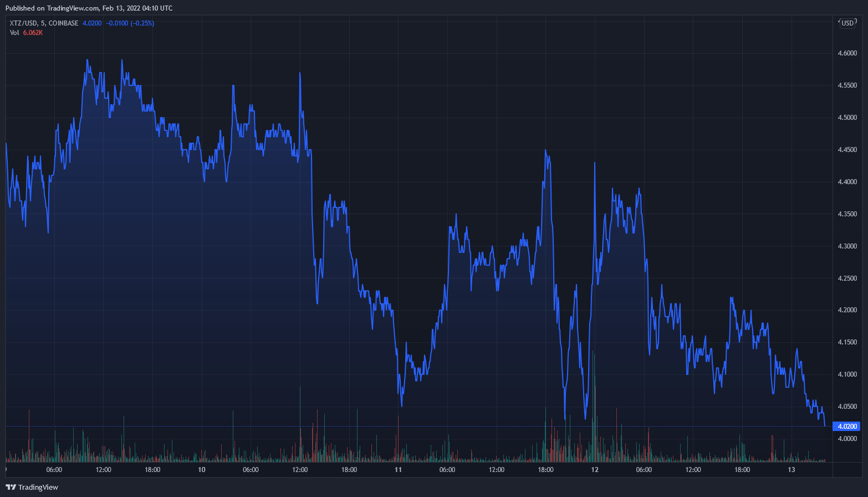The height and width of the screenshot is (497, 868).
Task: Click the 4.5500 price axis label
Action: coord(847,85)
